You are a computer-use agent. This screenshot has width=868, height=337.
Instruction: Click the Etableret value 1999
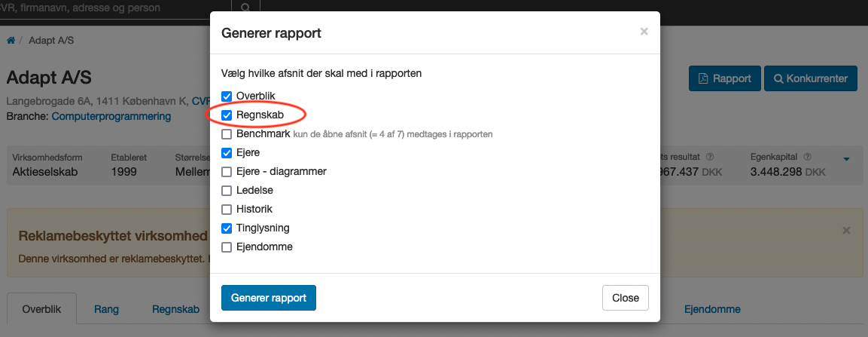click(124, 172)
